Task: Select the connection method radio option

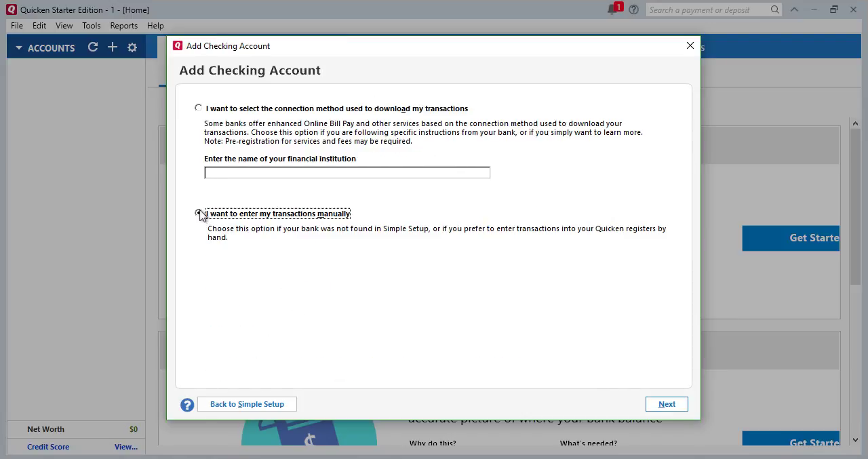Action: (x=198, y=108)
